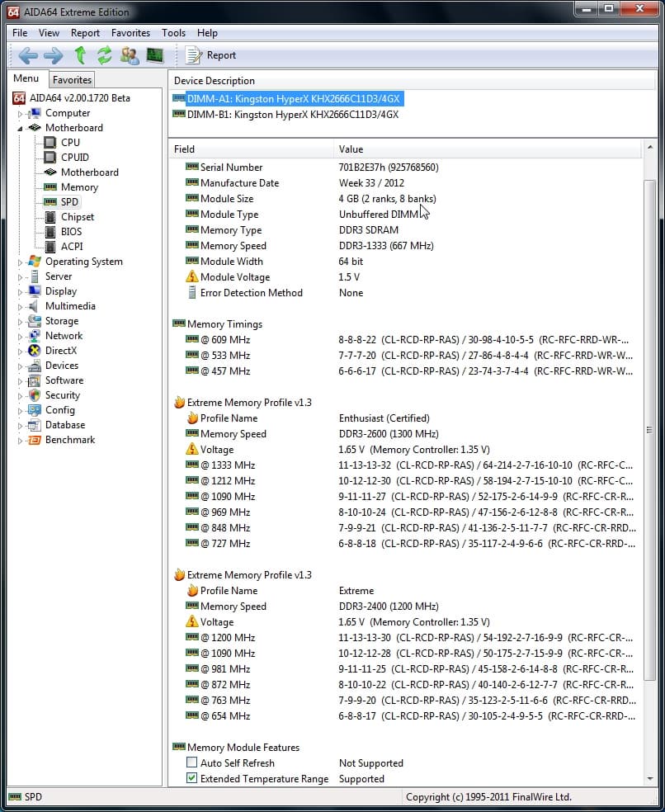Click the Benchmark category icon

coord(35,440)
